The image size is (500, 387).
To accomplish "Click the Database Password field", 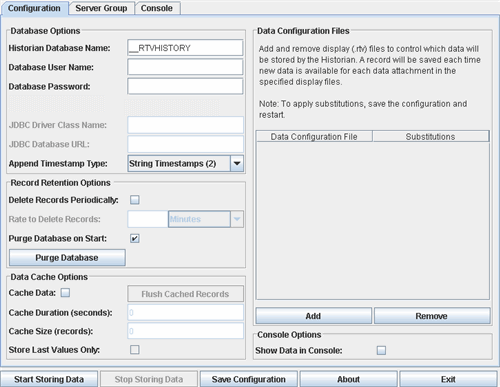I will 185,86.
